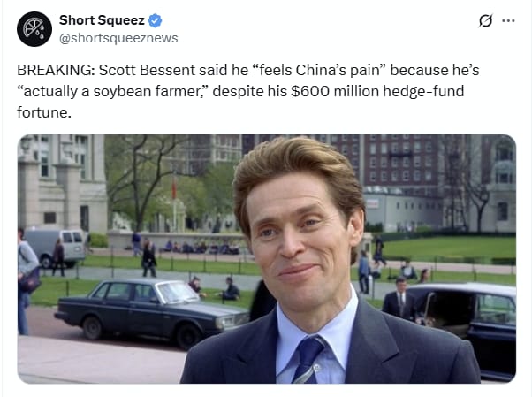Click the white van in the photo
The image size is (532, 397).
(x=56, y=247)
